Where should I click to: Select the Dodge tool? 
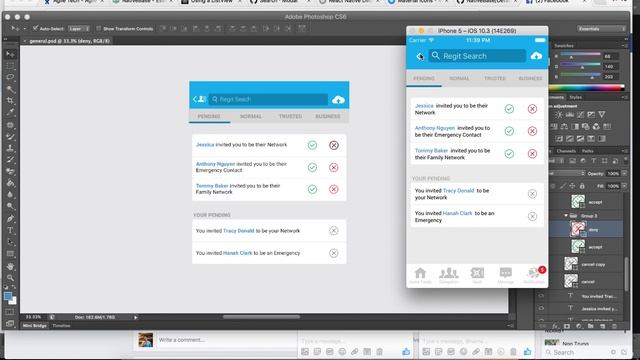pos(10,206)
